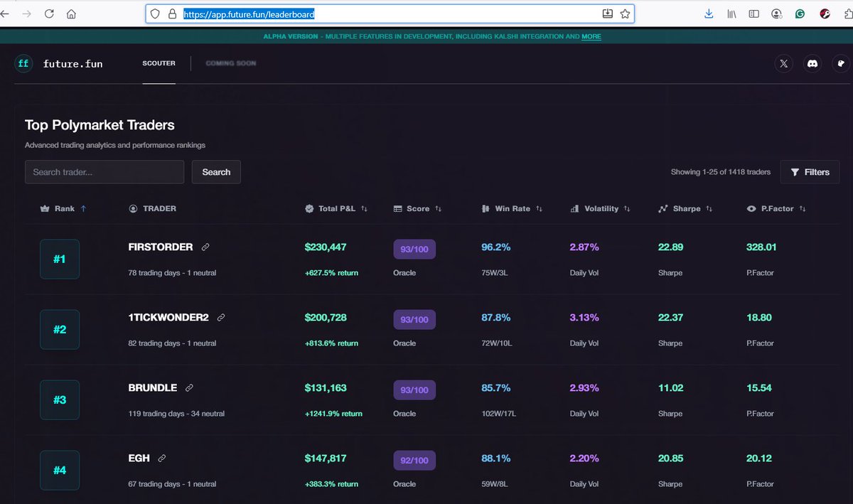This screenshot has height=504, width=853.
Task: Select the SCOUTER tab
Action: tap(159, 63)
